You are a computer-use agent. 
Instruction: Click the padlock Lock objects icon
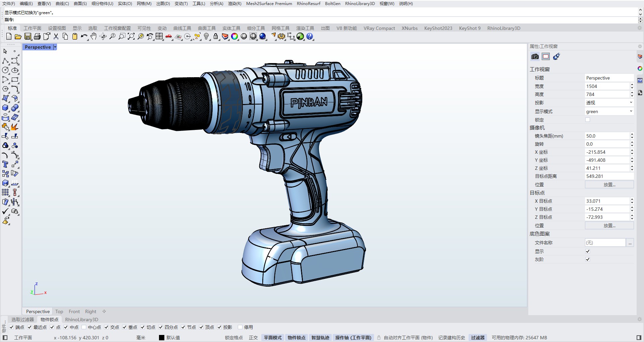(x=216, y=37)
